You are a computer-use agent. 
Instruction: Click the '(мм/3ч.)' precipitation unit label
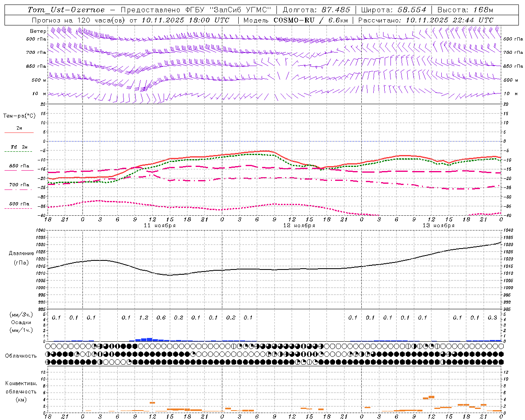21,315
